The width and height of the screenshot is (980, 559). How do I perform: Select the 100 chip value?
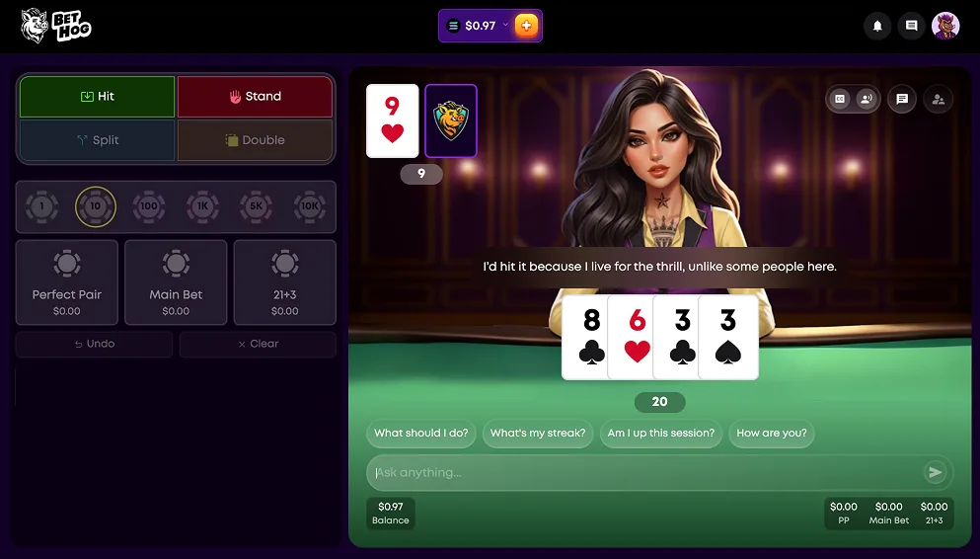pos(149,206)
